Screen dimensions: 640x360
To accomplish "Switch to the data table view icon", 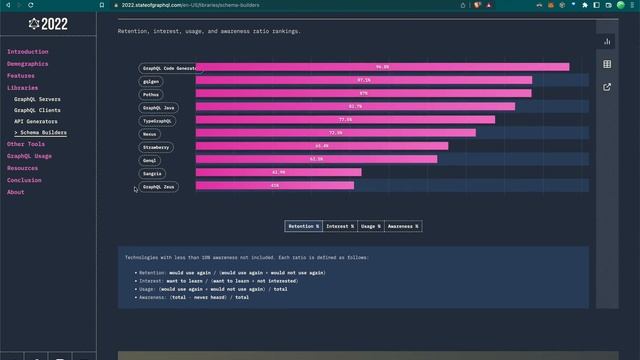I will tap(607, 64).
